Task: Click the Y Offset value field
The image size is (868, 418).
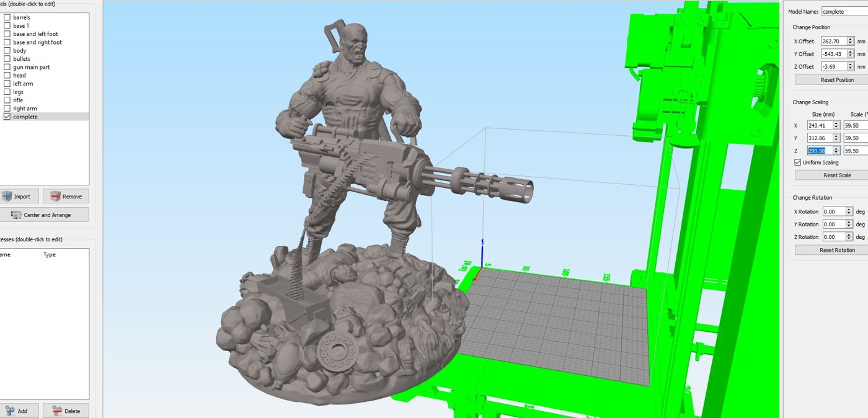Action: pyautogui.click(x=833, y=54)
